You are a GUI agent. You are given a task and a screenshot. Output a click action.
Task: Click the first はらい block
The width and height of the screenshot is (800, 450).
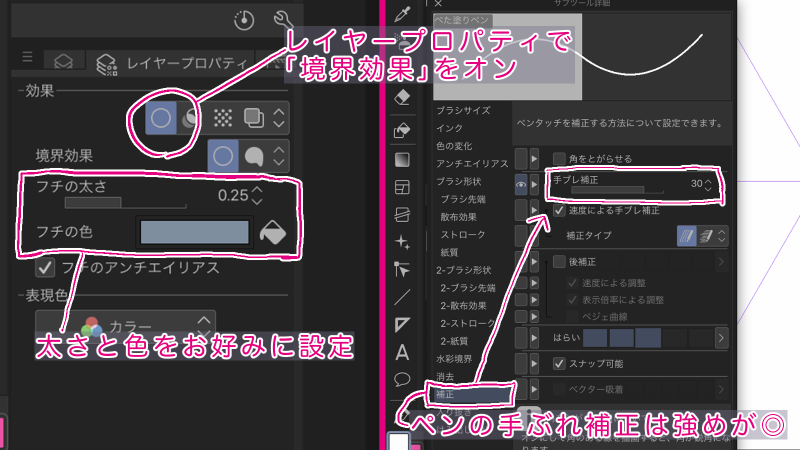tap(595, 338)
